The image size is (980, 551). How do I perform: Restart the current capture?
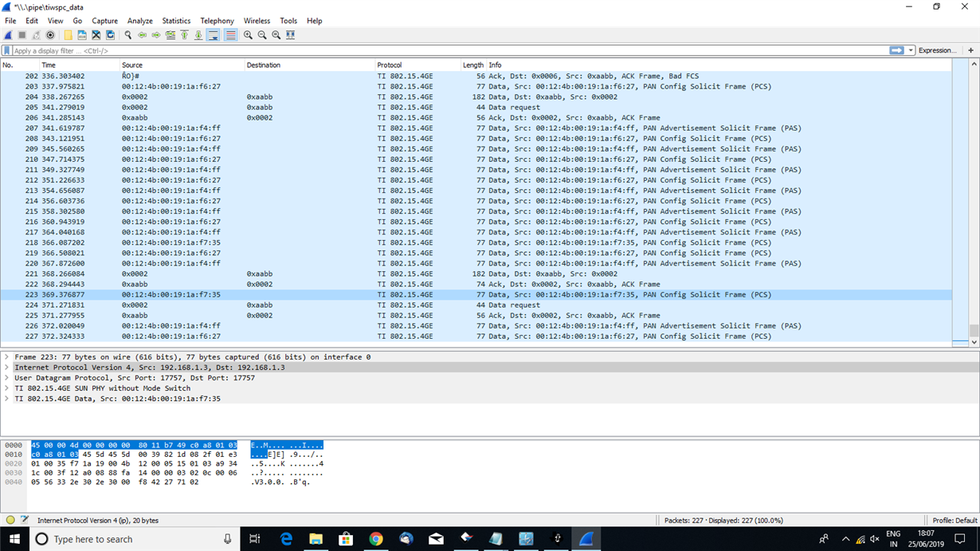(x=36, y=35)
